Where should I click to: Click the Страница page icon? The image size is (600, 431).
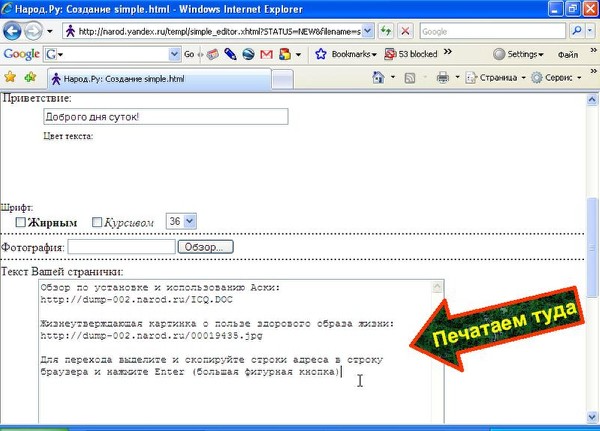point(471,78)
